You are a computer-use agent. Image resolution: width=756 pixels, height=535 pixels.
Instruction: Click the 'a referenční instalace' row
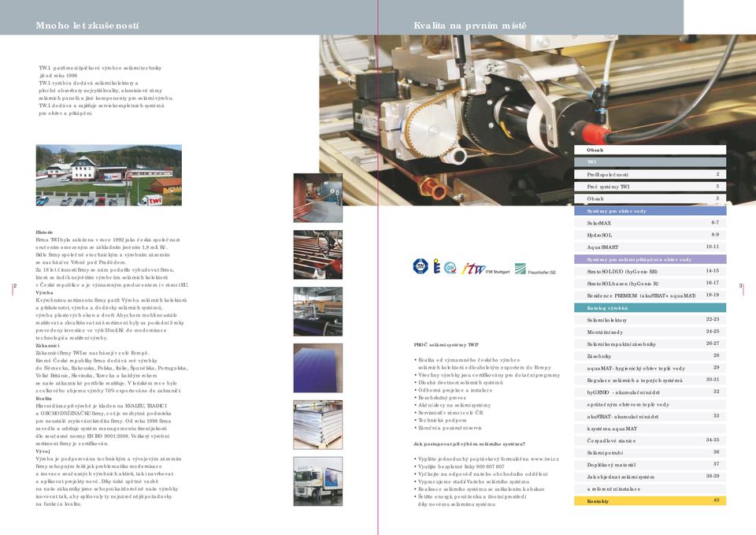coord(650,489)
